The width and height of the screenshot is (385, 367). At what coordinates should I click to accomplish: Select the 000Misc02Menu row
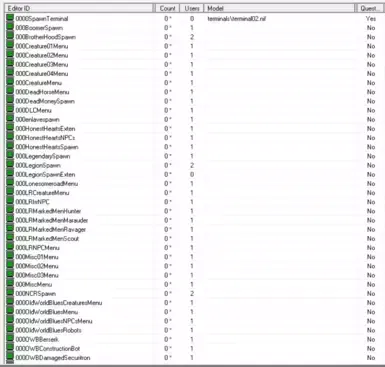coord(37,266)
